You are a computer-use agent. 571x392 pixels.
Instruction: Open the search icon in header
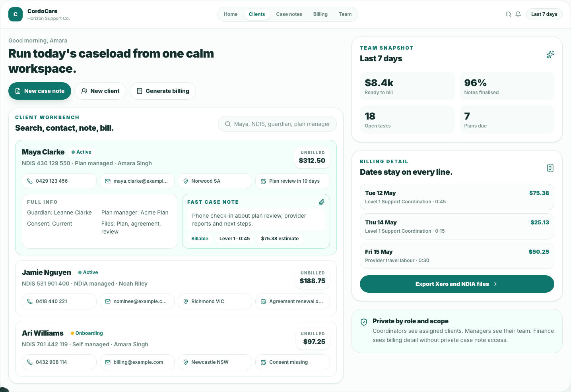pos(509,14)
